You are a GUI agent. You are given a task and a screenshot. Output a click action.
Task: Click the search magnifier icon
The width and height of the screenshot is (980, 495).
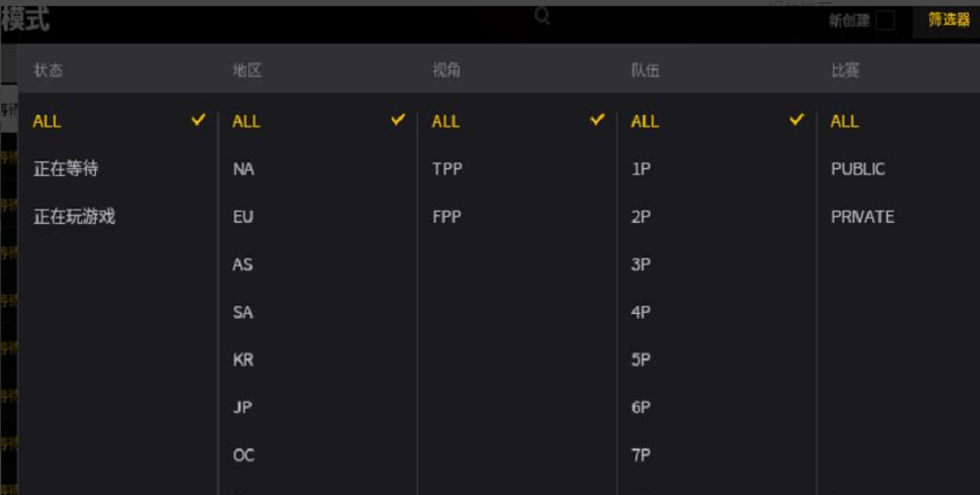[541, 16]
